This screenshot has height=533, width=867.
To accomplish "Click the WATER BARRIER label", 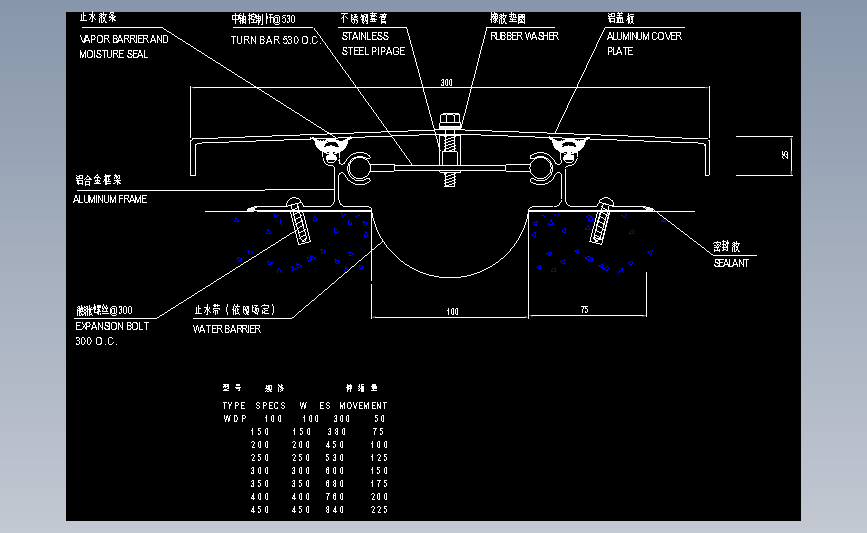I will (227, 330).
